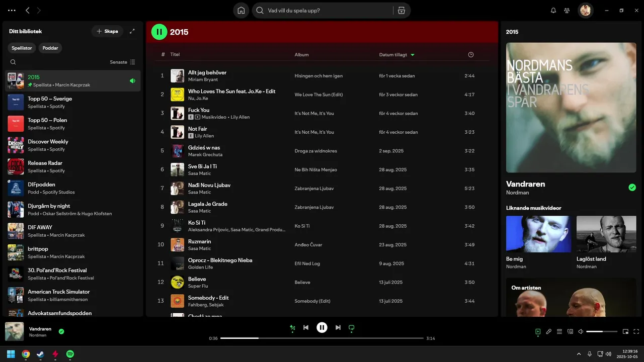Filter library by Spellistor
The width and height of the screenshot is (644, 362).
click(x=22, y=48)
